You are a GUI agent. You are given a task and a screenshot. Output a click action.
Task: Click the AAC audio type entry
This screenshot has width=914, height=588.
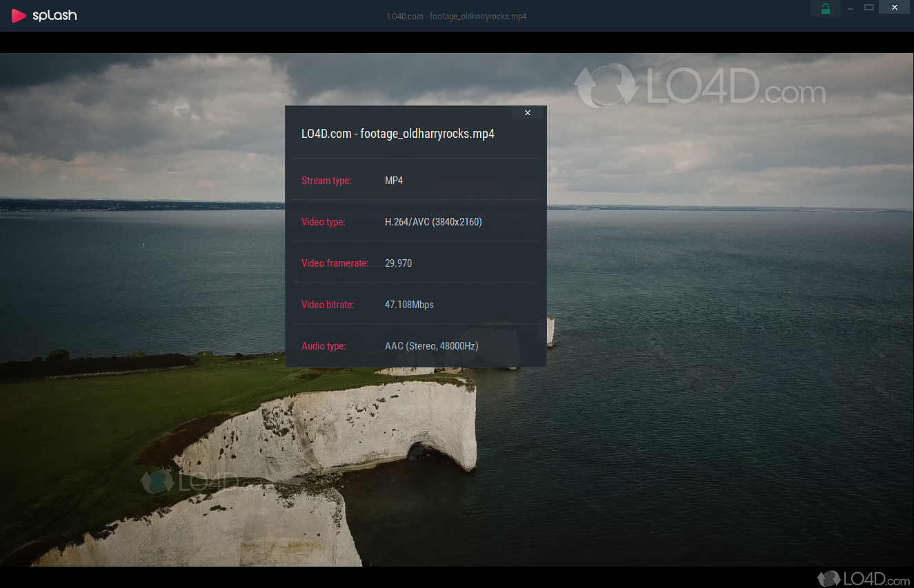coord(431,345)
